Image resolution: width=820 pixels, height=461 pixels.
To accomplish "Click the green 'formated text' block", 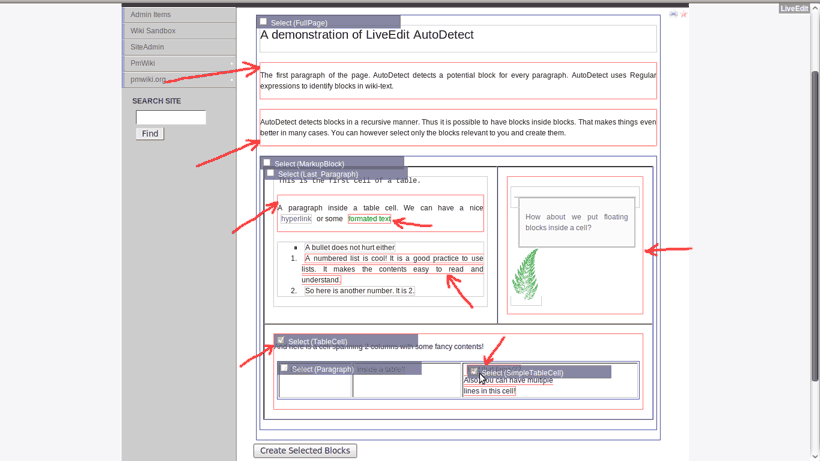I will click(x=369, y=219).
